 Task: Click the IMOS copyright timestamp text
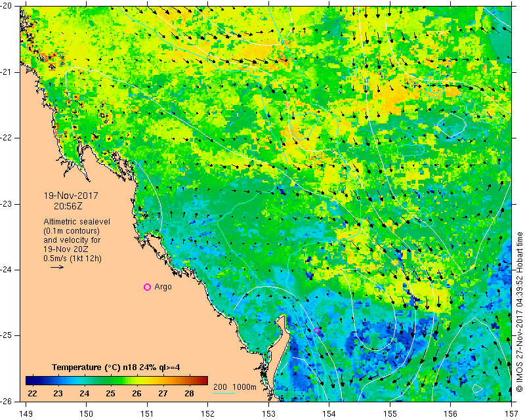tap(519, 312)
